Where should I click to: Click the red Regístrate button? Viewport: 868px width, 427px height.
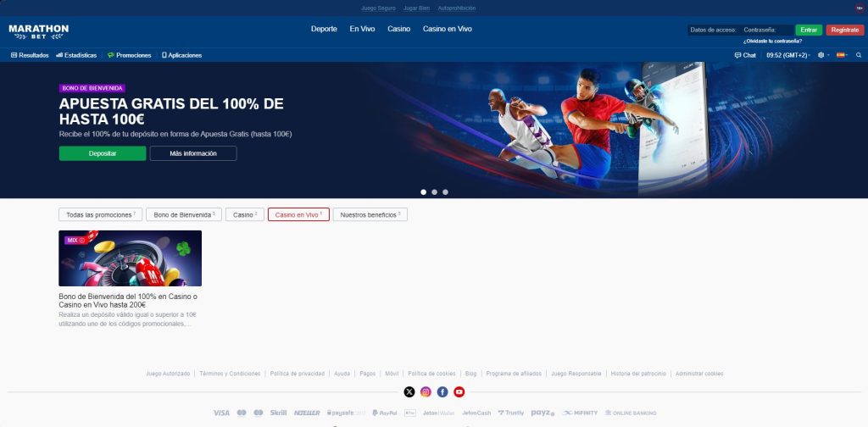[845, 30]
